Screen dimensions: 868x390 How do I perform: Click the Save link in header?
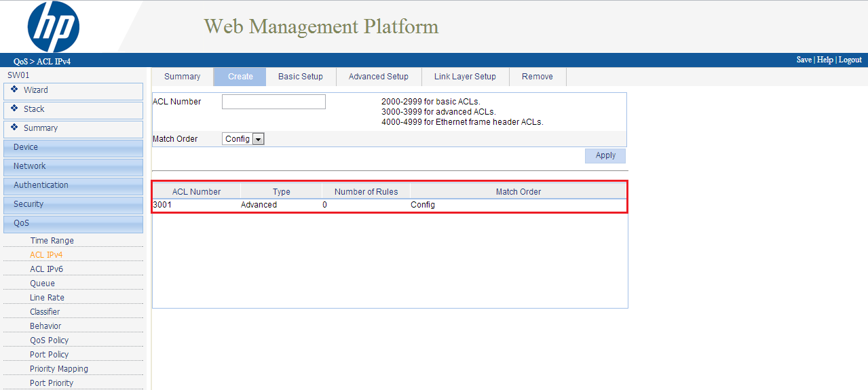coord(804,60)
